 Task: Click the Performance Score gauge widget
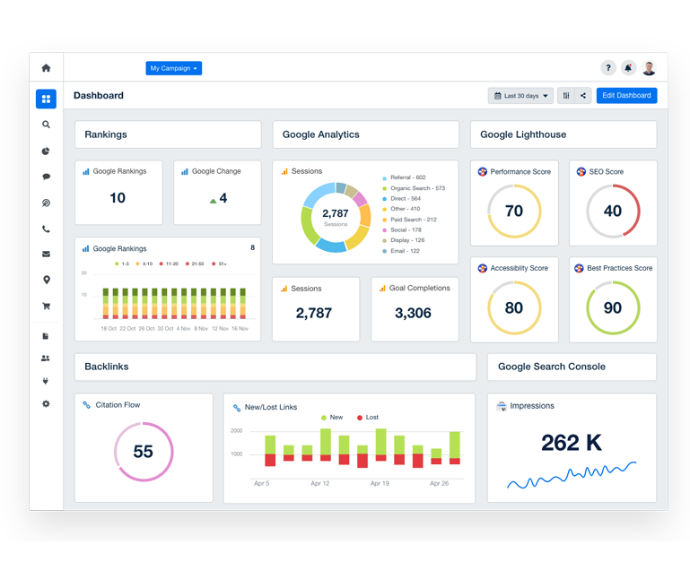tap(514, 211)
